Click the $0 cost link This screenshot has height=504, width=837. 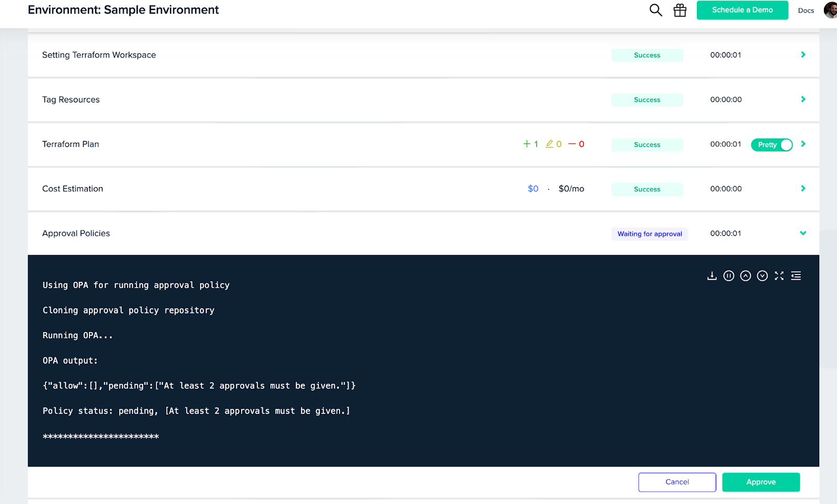533,189
